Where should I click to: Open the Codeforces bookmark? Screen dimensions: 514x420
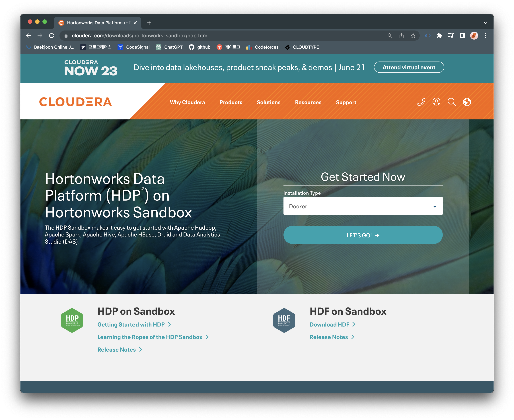(x=262, y=47)
